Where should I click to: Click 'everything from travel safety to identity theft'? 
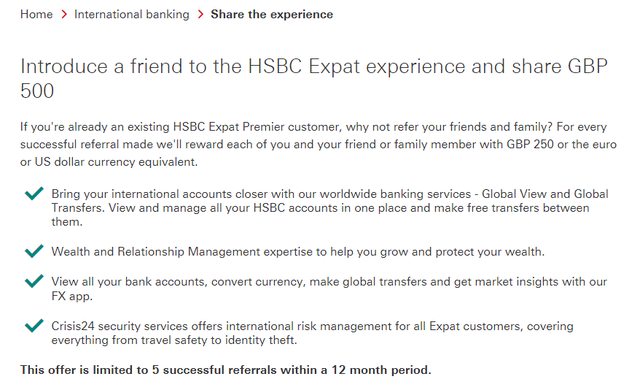[x=174, y=340]
